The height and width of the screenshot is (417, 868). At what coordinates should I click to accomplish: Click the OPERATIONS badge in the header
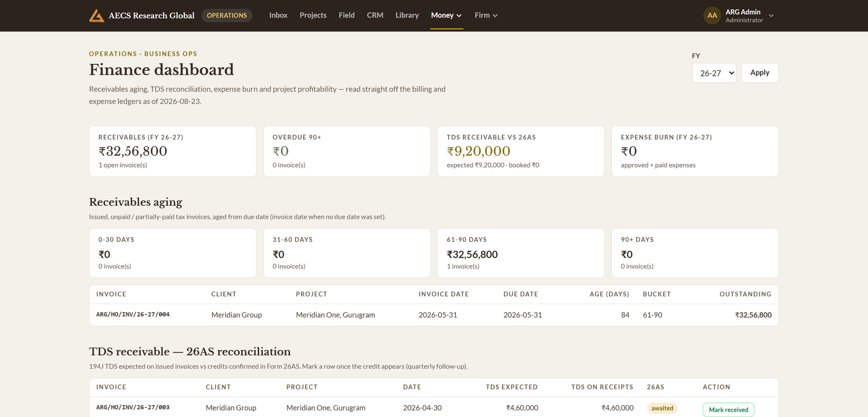[227, 15]
